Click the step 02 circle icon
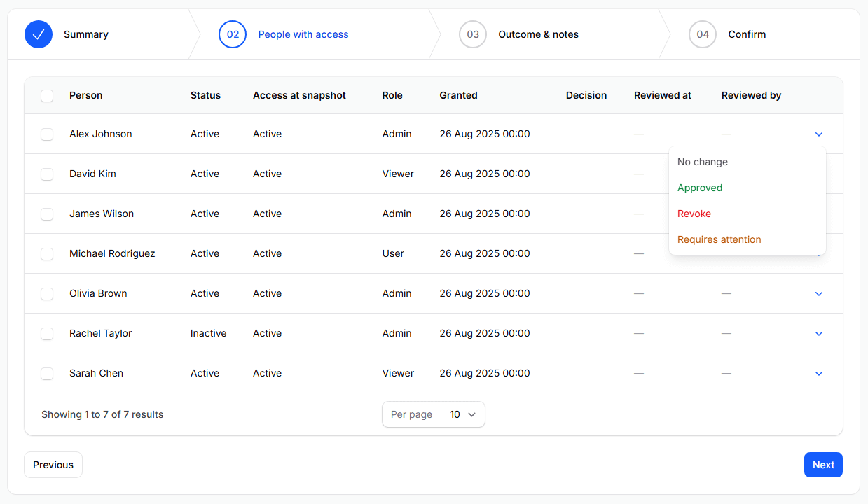Image resolution: width=868 pixels, height=504 pixels. (x=233, y=34)
